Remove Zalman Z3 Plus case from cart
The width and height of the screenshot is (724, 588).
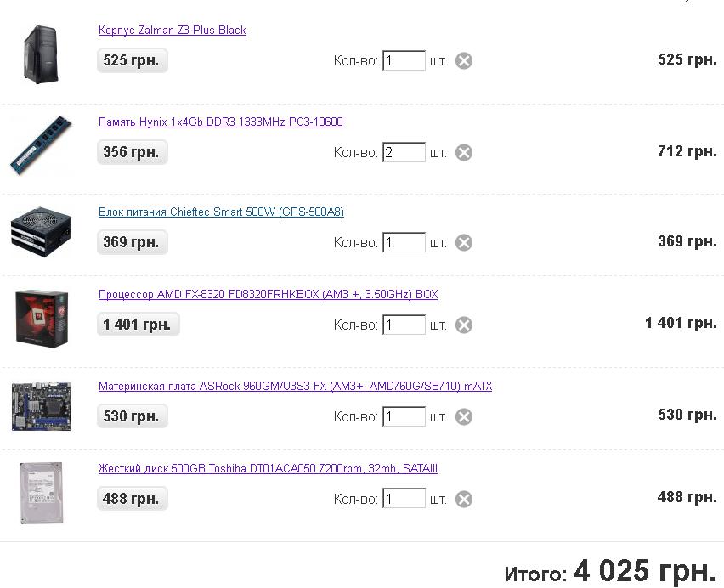click(x=464, y=61)
